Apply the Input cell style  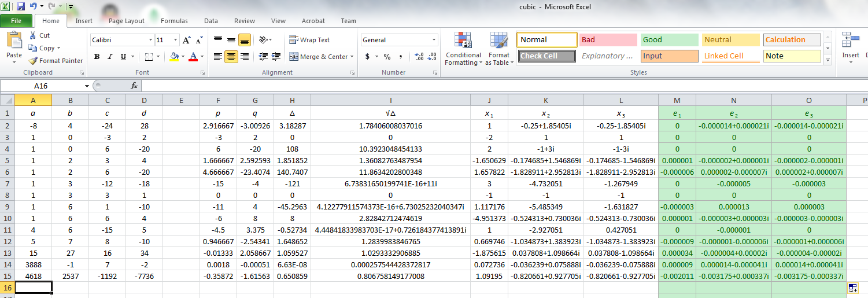pyautogui.click(x=669, y=56)
